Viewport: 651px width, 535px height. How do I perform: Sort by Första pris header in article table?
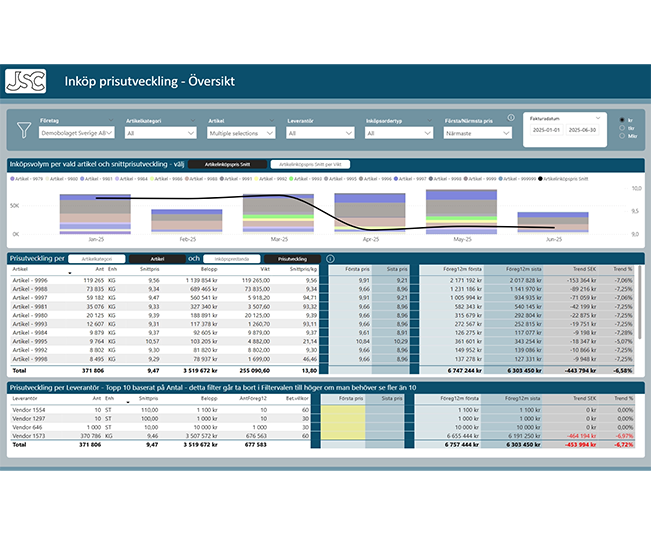(357, 269)
